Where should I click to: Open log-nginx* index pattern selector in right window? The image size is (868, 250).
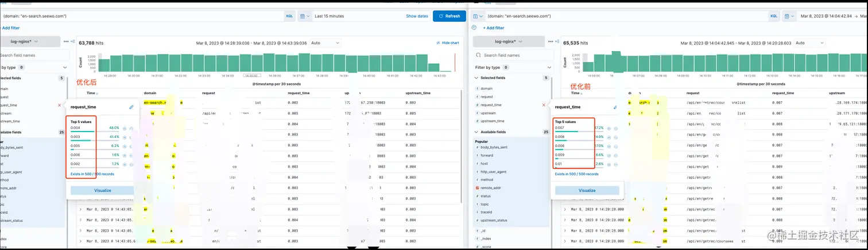(x=508, y=42)
